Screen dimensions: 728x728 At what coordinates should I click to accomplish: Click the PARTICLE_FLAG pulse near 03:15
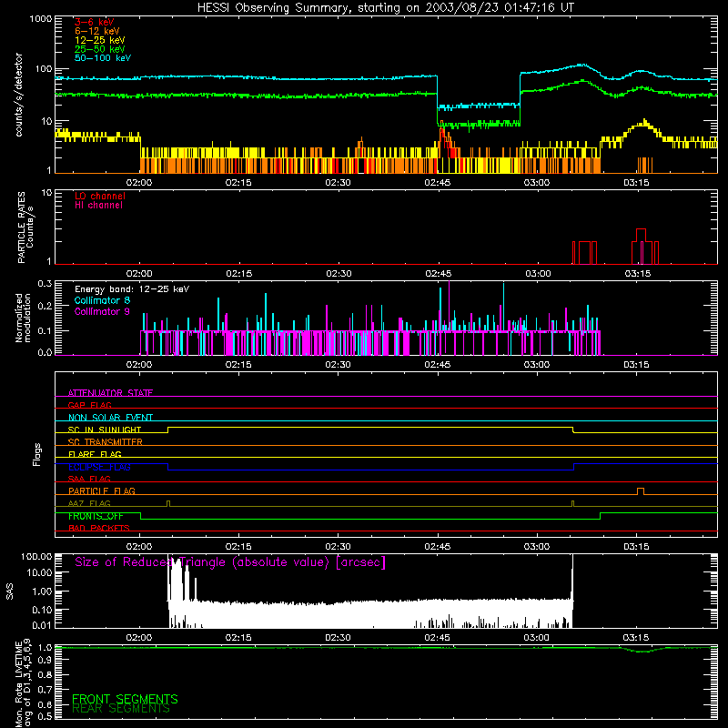point(641,491)
